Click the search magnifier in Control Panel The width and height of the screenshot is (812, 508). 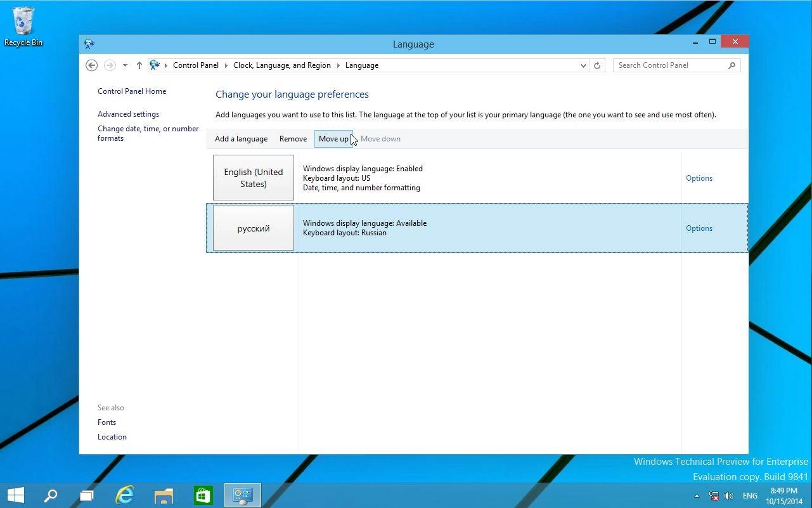tap(731, 65)
